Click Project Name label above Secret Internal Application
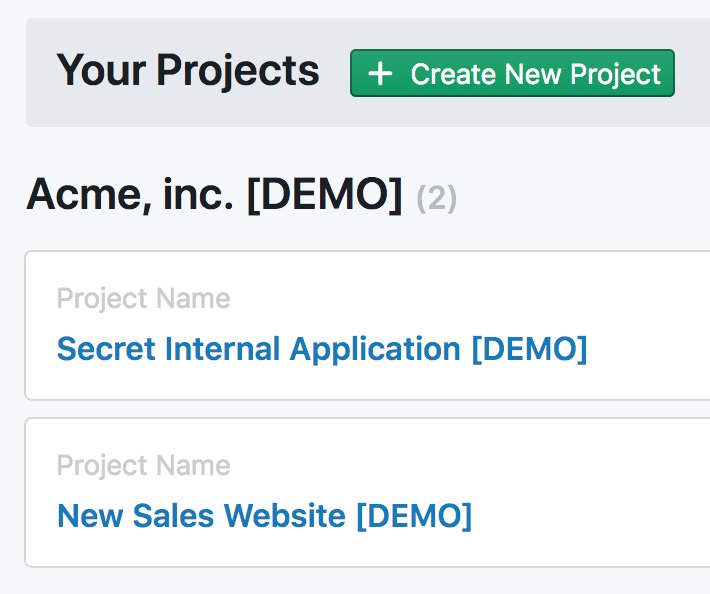710x594 pixels. [144, 298]
